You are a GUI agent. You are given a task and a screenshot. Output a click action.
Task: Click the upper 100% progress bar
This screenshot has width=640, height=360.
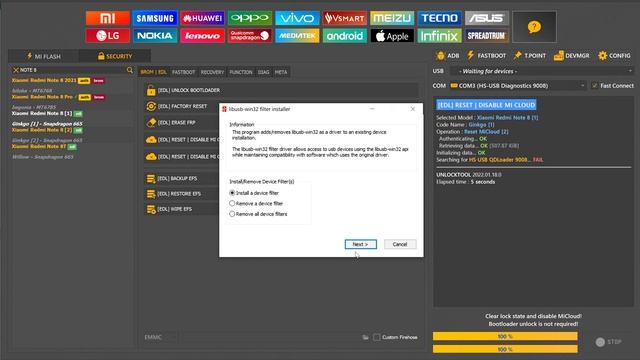(x=505, y=336)
